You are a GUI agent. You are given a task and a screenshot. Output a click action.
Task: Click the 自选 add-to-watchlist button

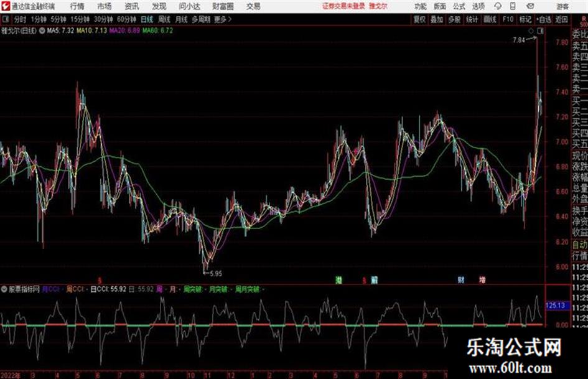tap(543, 19)
